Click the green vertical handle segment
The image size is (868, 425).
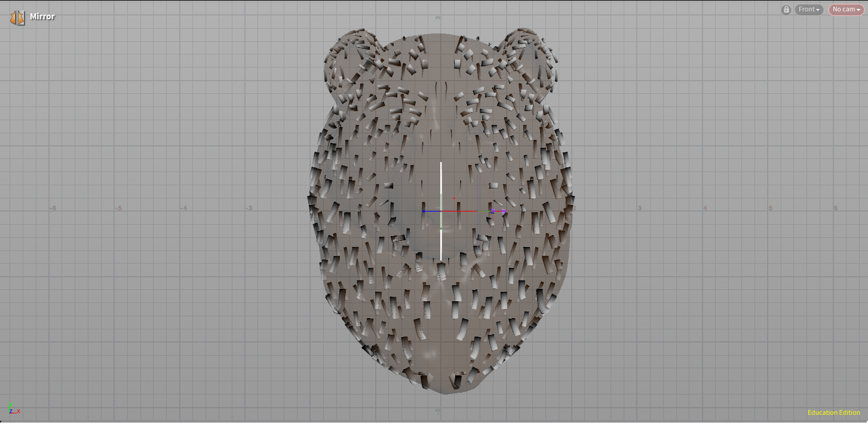pos(441,219)
